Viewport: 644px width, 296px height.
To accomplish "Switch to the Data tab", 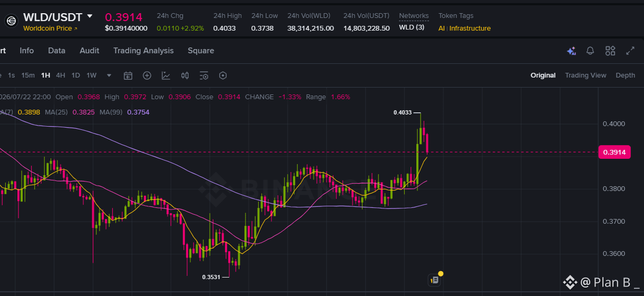I will (x=57, y=51).
